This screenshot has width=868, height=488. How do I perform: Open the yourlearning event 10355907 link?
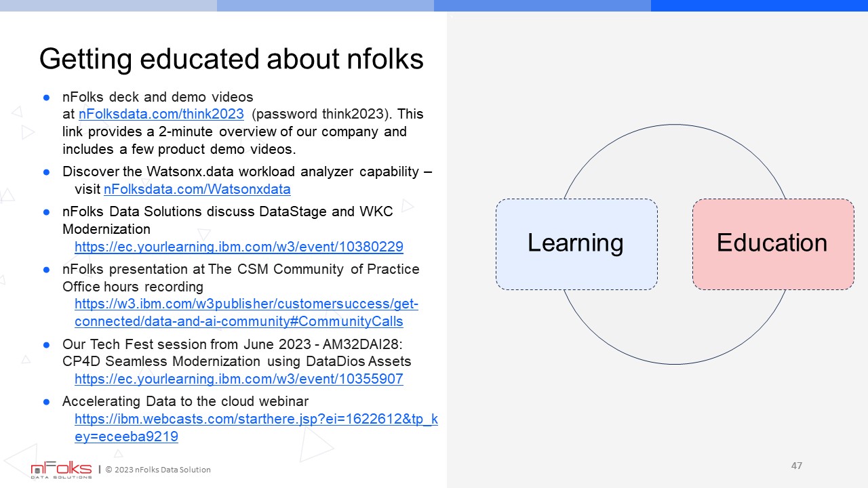pyautogui.click(x=239, y=379)
